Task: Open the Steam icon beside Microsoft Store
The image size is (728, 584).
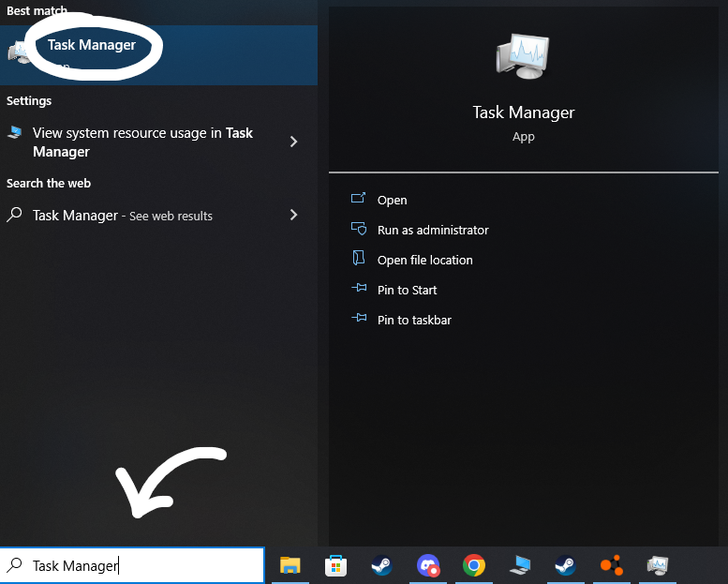Action: click(381, 565)
